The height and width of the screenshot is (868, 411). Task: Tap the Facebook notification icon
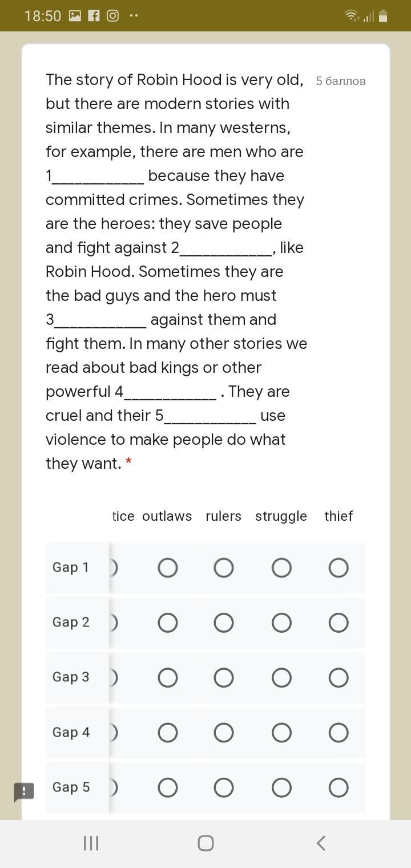click(94, 16)
